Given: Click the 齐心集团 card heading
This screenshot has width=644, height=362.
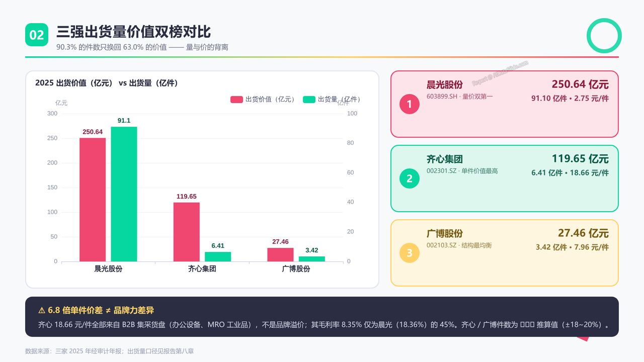Looking at the screenshot, I should click(x=445, y=159).
